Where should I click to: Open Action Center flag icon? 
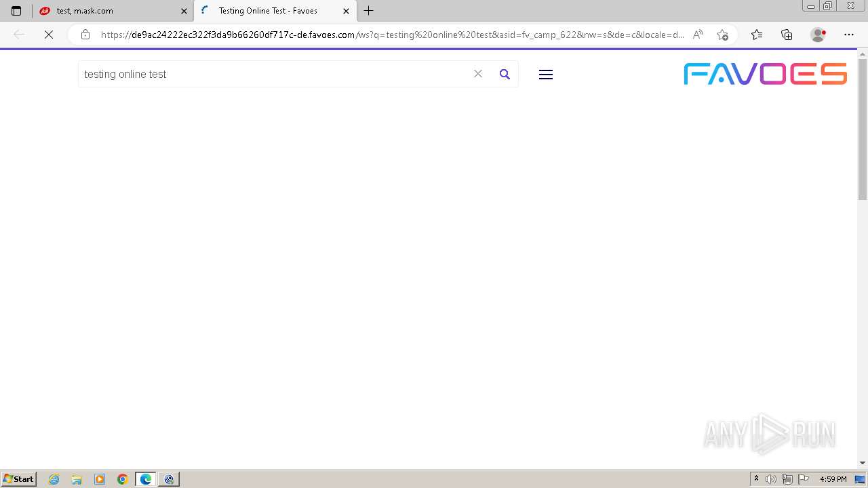804,479
